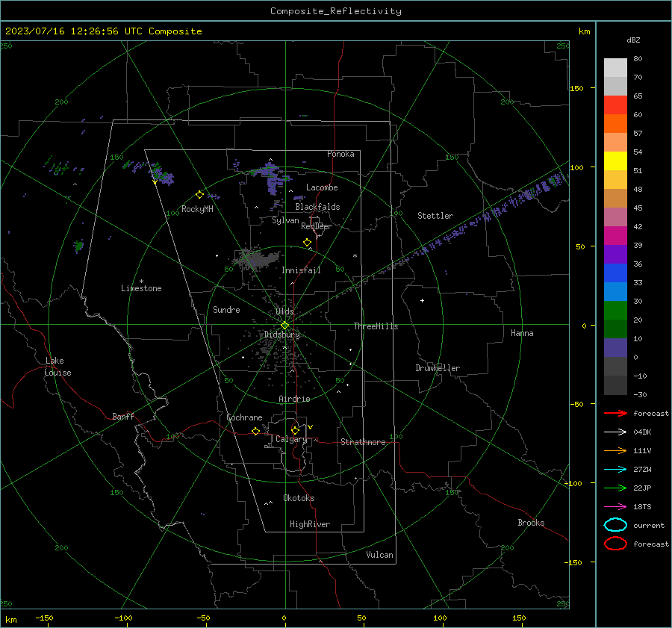Viewport: 672px width, 628px height.
Task: Click the yellow diamond above Calgary
Action: 295,430
